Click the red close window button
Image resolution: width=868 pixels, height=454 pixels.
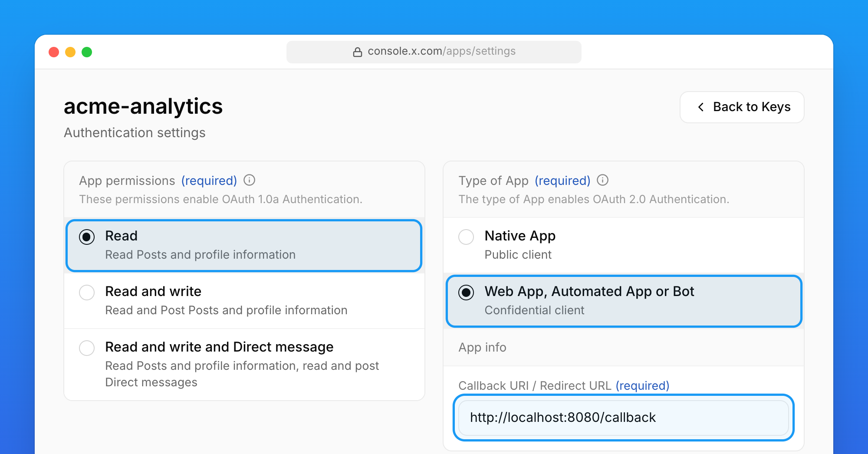tap(54, 52)
